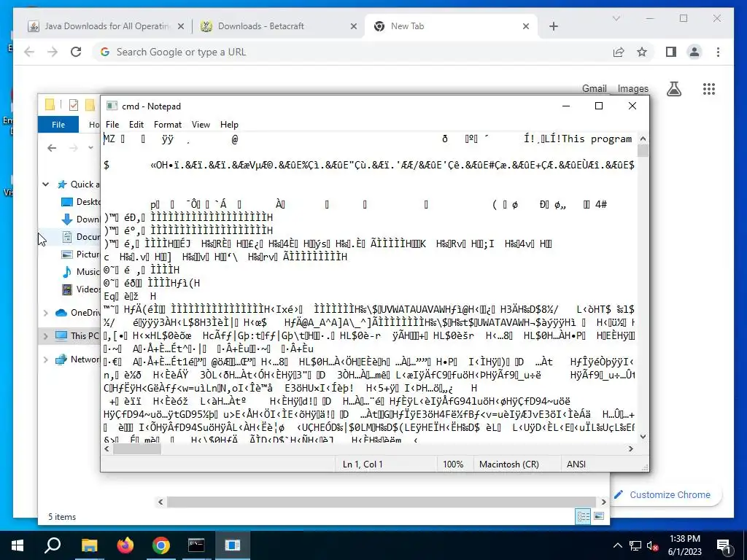Click File Explorer properties quick-access icon
Screen dimensions: 747x560
click(x=74, y=105)
